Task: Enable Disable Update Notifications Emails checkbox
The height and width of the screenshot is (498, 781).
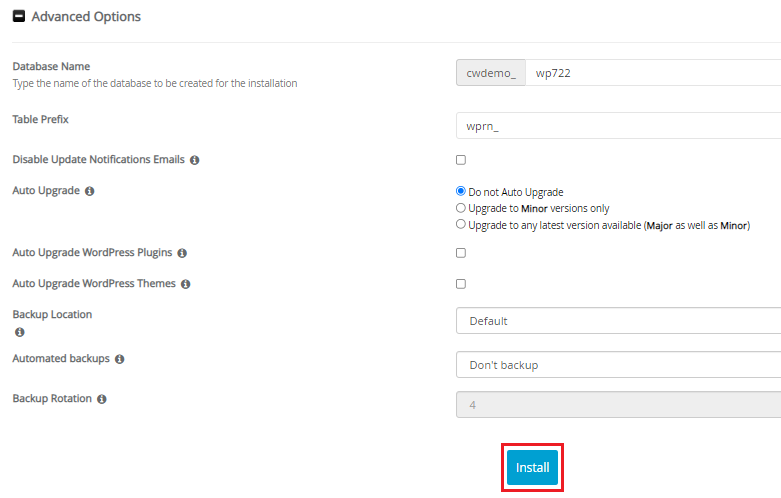Action: pos(461,160)
